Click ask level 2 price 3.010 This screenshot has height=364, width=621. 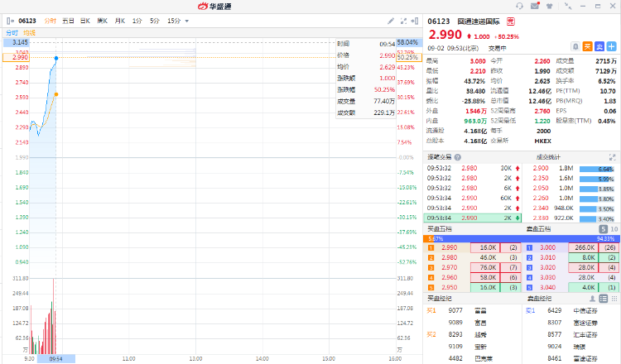tap(548, 257)
